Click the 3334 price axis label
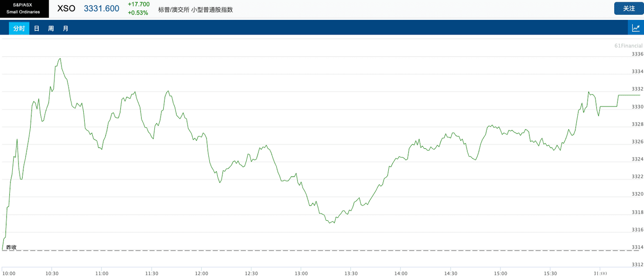This screenshot has width=644, height=278. point(637,72)
